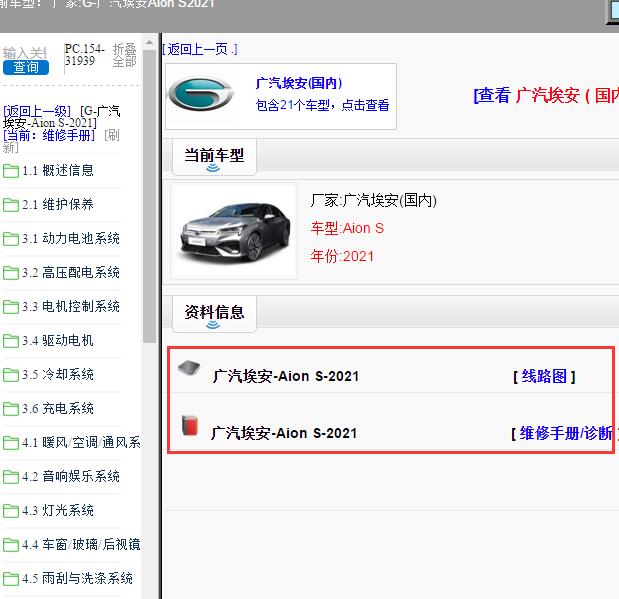Click the sidebar vertical scrollbar thumb
619x599 pixels.
150,196
